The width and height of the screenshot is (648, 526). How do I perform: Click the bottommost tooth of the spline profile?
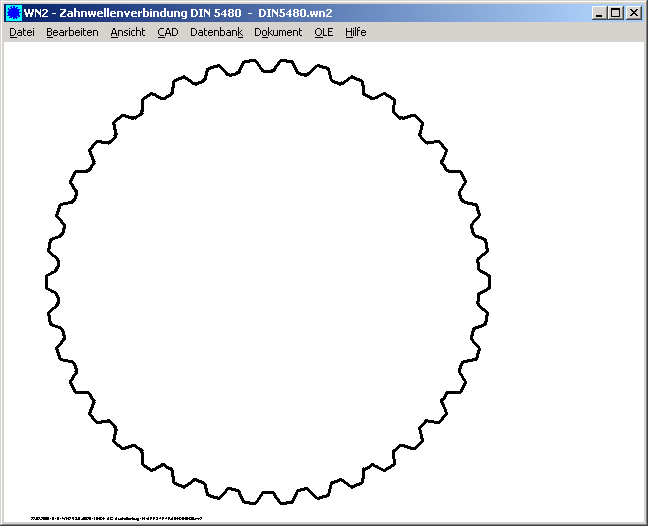coord(268,497)
